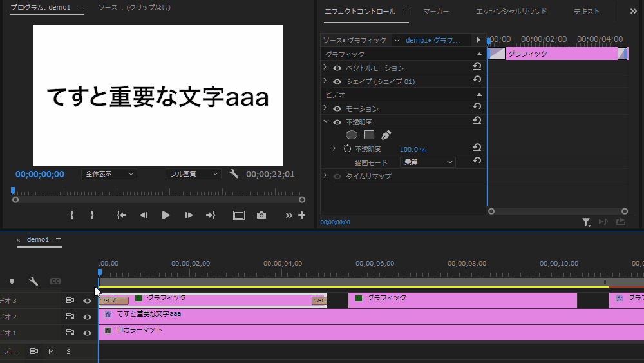Reset Vector Motion effect
Screen dimensions: 644x363
[x=477, y=66]
